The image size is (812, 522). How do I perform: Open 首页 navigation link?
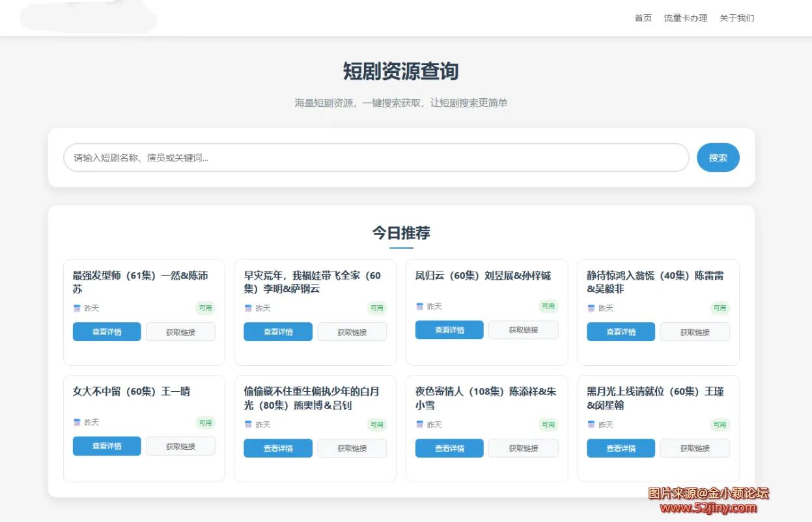(x=643, y=18)
